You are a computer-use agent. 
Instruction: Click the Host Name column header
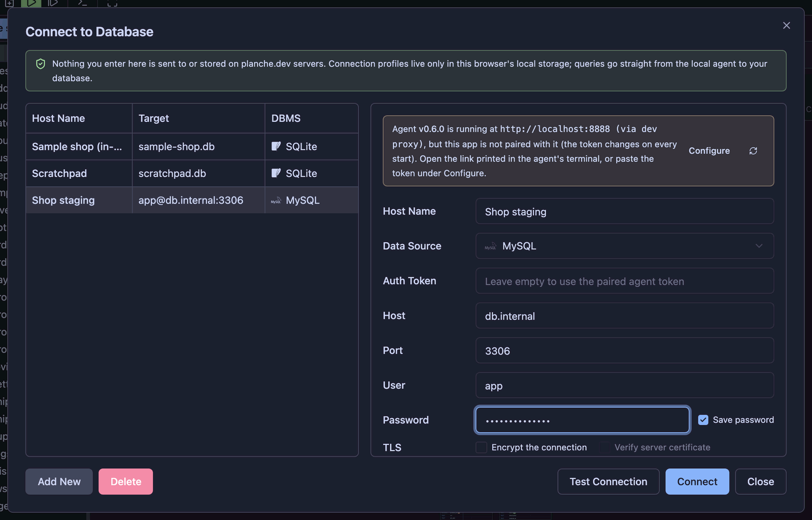79,118
